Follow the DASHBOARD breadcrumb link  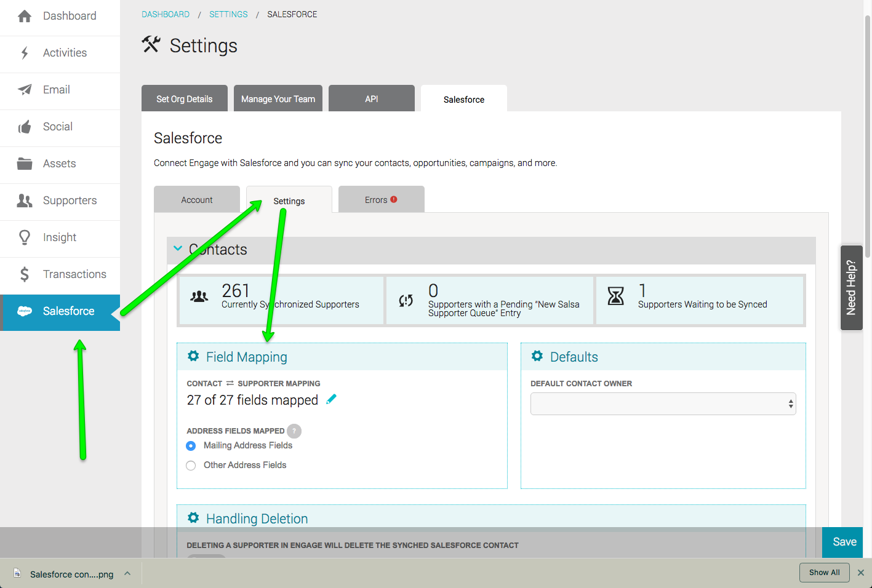point(166,14)
